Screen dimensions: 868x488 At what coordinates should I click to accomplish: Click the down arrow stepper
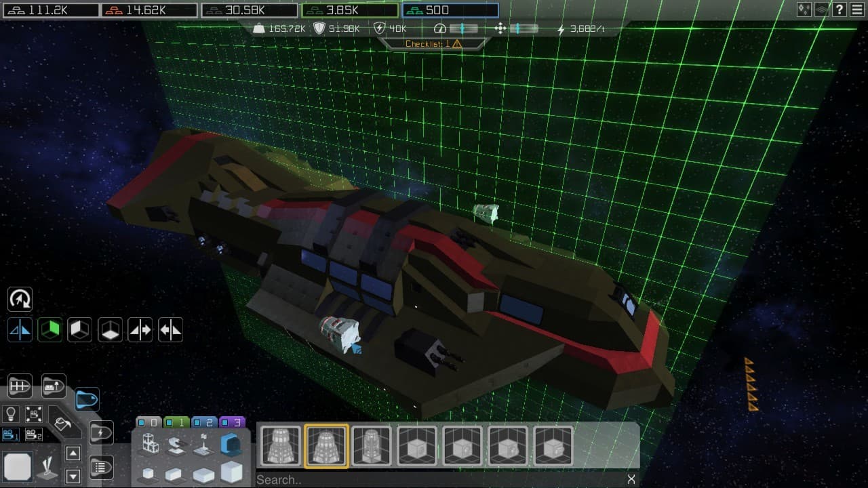(x=73, y=475)
